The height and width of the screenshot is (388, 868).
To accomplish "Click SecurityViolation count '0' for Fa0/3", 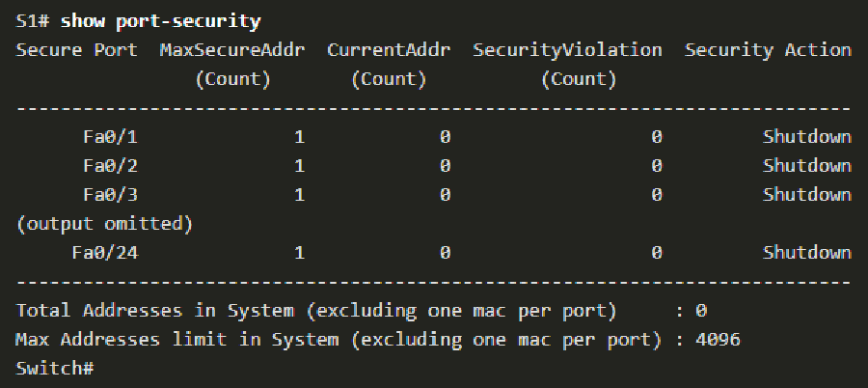I will tap(656, 195).
